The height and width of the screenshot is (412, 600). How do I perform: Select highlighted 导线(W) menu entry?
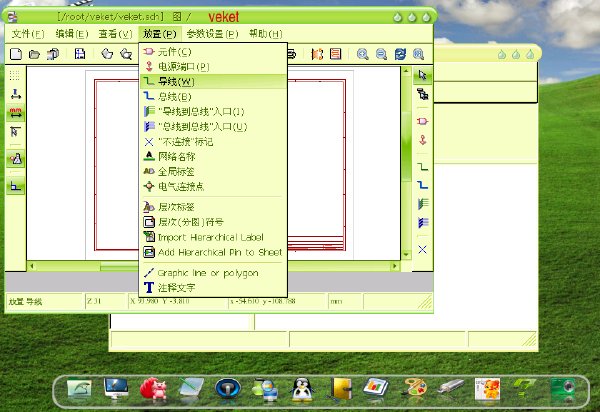(214, 81)
